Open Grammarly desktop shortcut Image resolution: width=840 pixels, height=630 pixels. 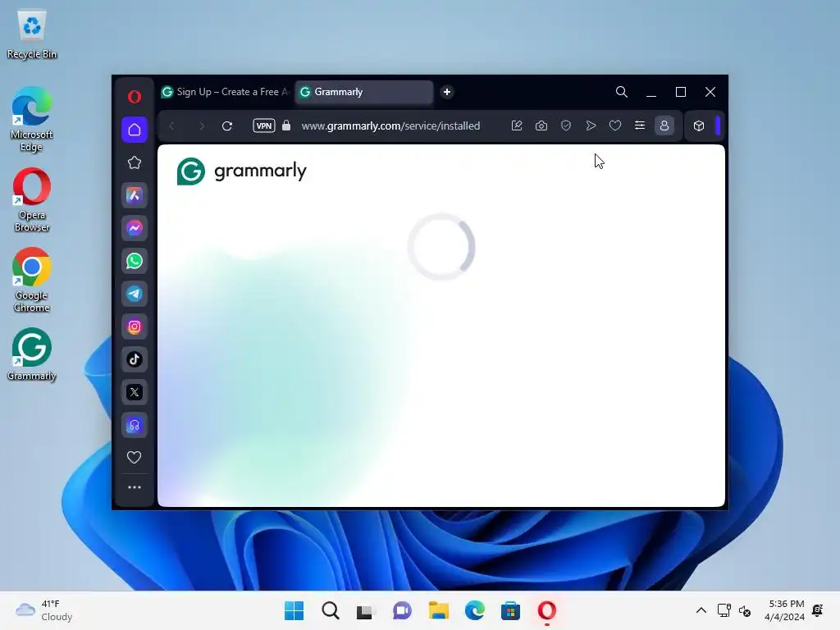click(32, 354)
